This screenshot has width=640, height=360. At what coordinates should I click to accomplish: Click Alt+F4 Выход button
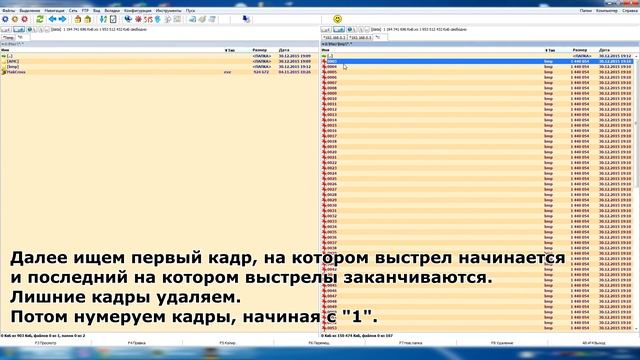click(593, 343)
